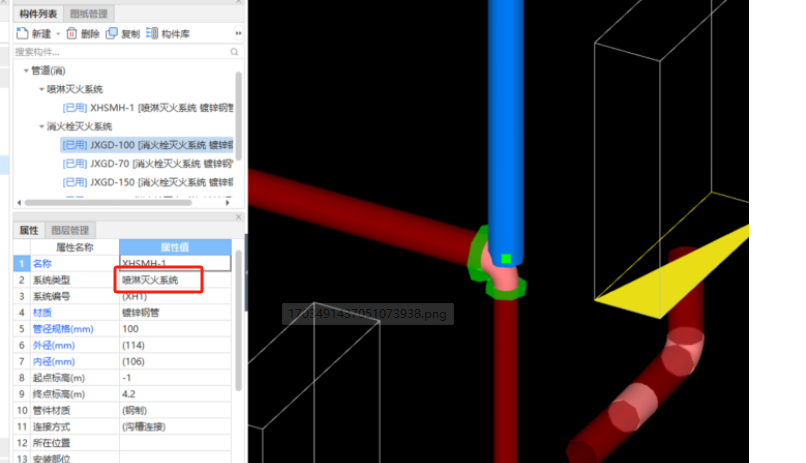Click the 所在位置 value cell
This screenshot has height=463, width=806.
coord(175,443)
